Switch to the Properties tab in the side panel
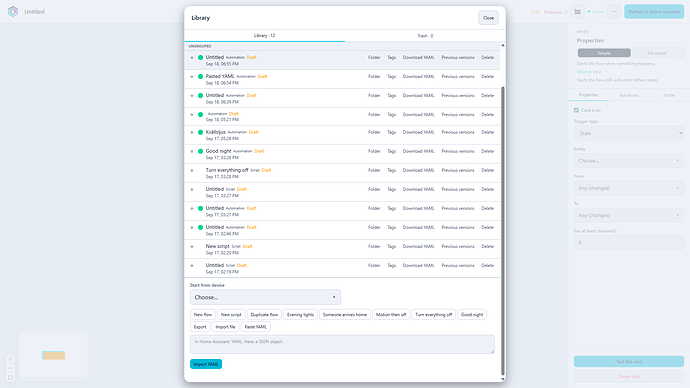The height and width of the screenshot is (388, 690). point(588,95)
